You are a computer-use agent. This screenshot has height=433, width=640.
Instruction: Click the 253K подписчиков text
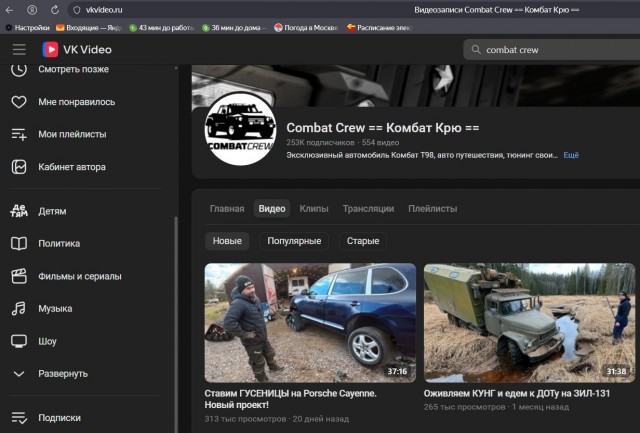[x=320, y=142]
